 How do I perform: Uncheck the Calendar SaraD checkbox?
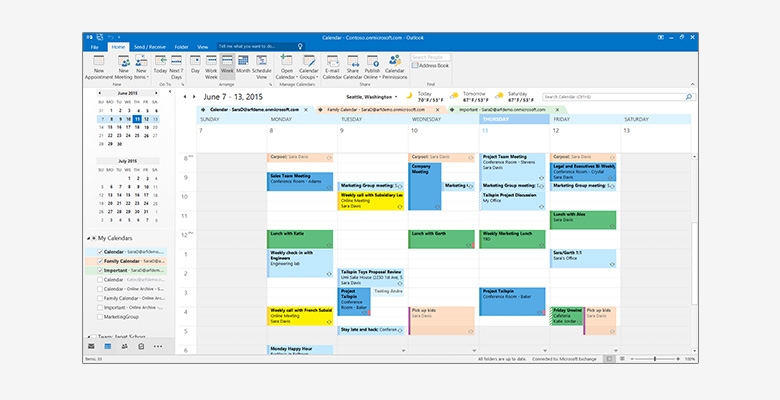[x=100, y=252]
